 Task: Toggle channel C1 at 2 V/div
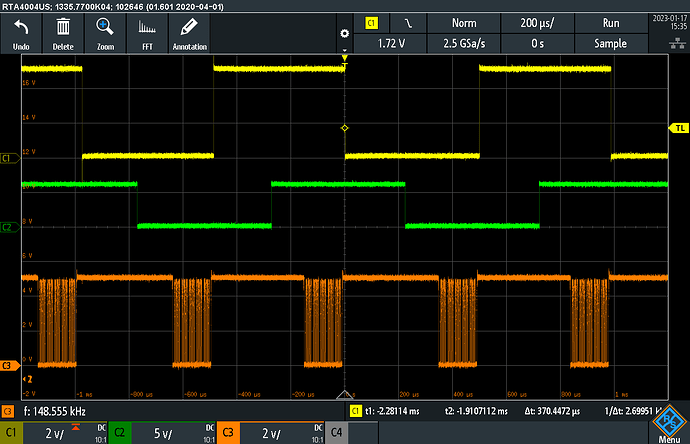coord(54,434)
